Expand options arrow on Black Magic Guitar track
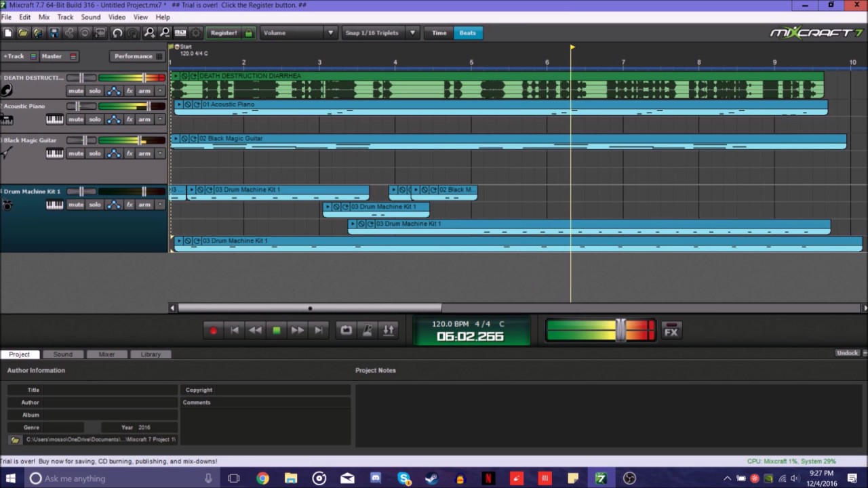This screenshot has height=488, width=868. [160, 153]
